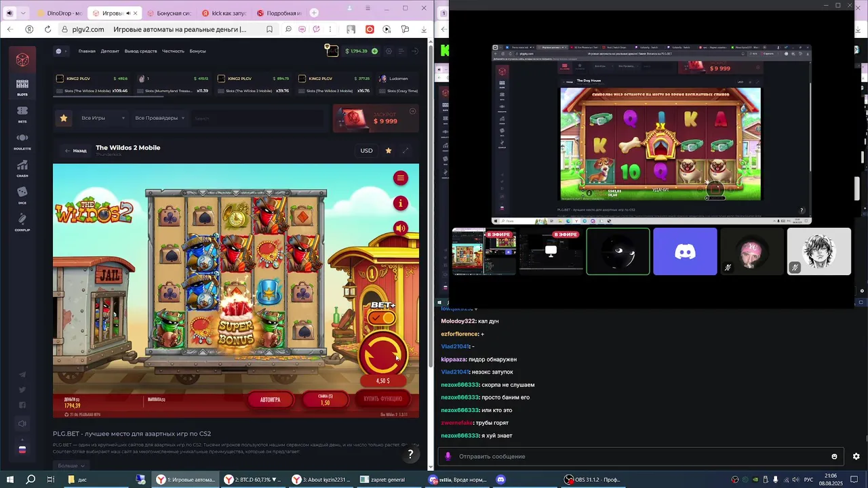Open the Jackpot $9 999 banner
Viewport: 868px width, 488px height.
[x=376, y=118]
